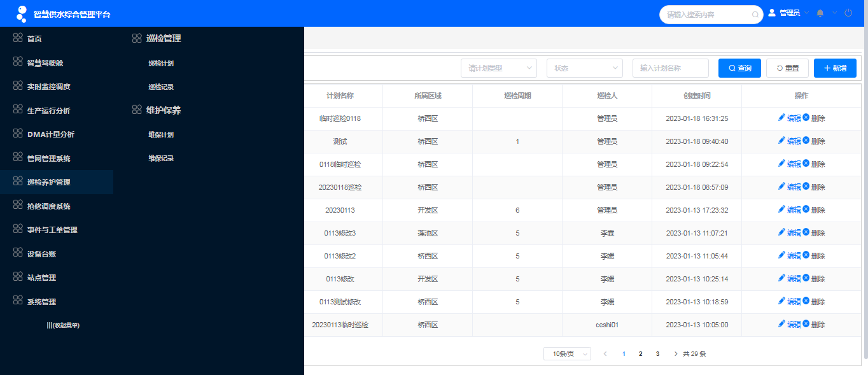
Task: Click the power logout icon
Action: (x=848, y=13)
